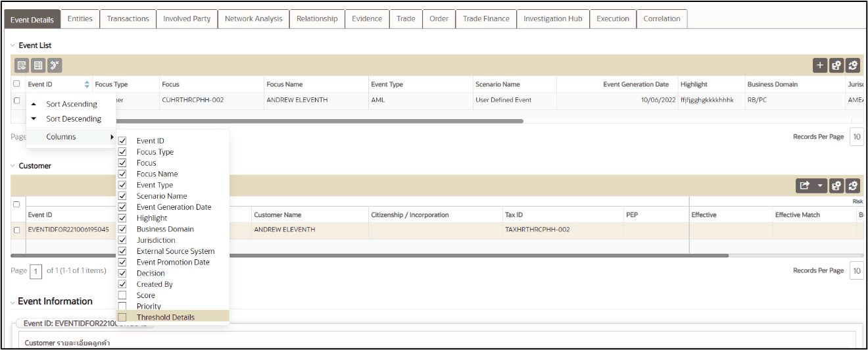Click refresh-settings icon in Customer toolbar

click(x=853, y=186)
